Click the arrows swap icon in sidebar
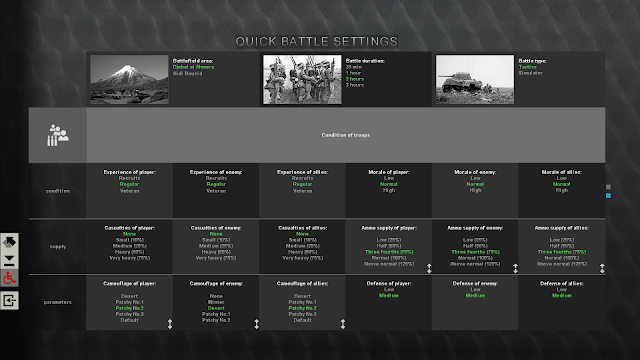This screenshot has height=360, width=640. pyautogui.click(x=9, y=242)
